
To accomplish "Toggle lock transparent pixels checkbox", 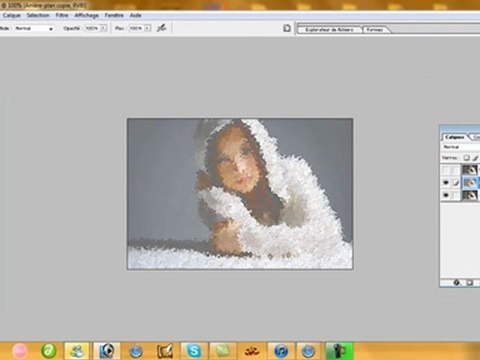I will 466,158.
